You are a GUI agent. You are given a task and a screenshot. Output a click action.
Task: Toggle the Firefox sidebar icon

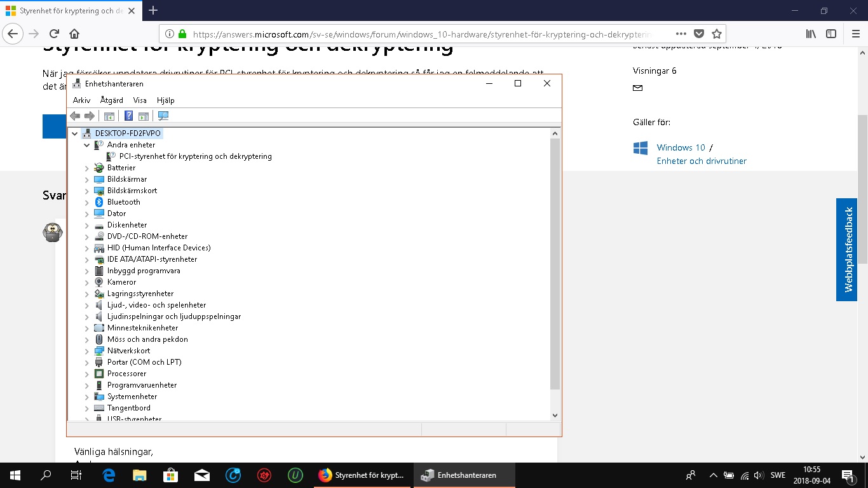click(x=831, y=34)
